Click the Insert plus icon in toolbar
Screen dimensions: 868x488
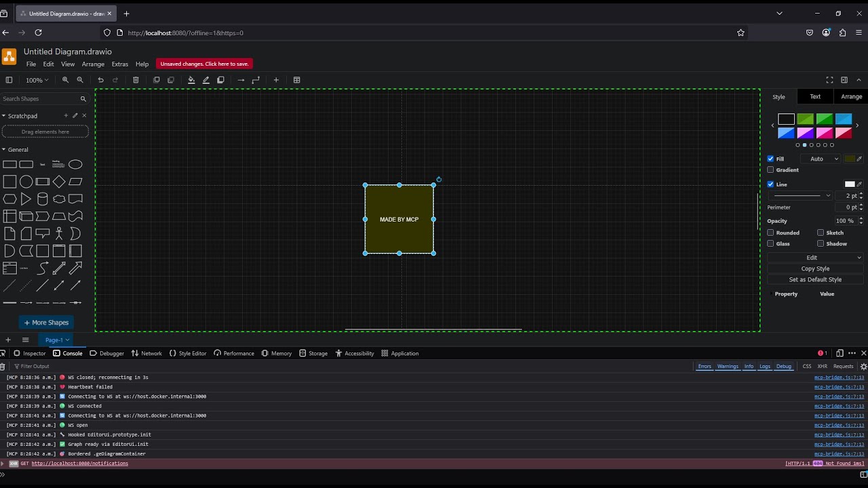(x=276, y=80)
